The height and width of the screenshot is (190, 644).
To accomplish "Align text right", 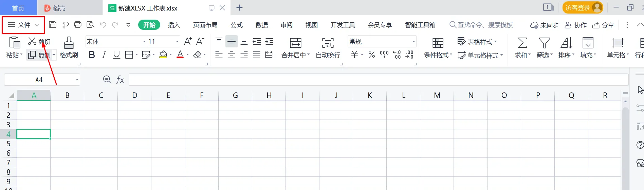I will click(244, 55).
